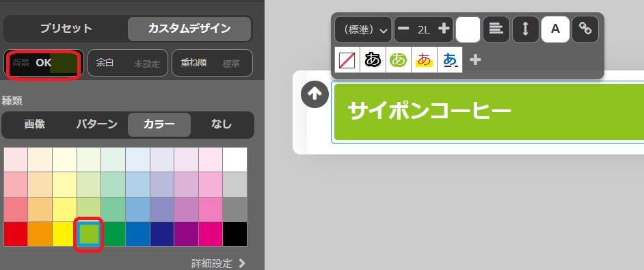Screen dimensions: 644x270
Task: Pick the palest pink top-row swatch
Action: (16, 159)
